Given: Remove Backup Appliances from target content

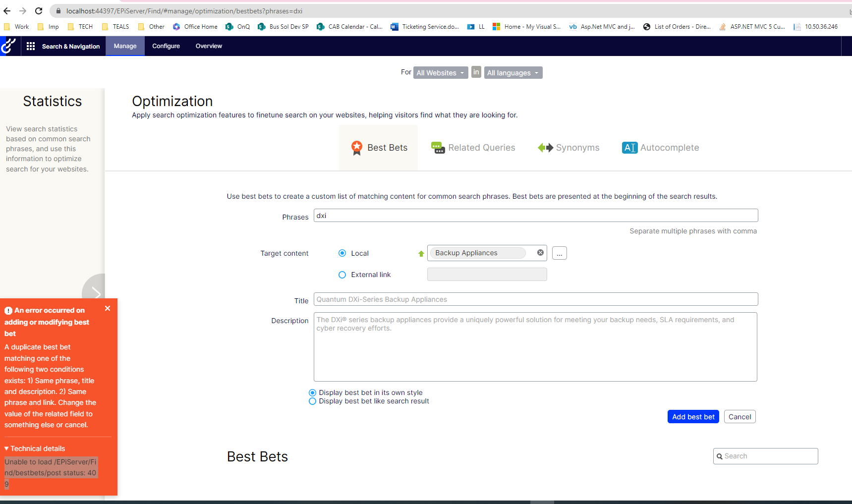Looking at the screenshot, I should [x=540, y=253].
